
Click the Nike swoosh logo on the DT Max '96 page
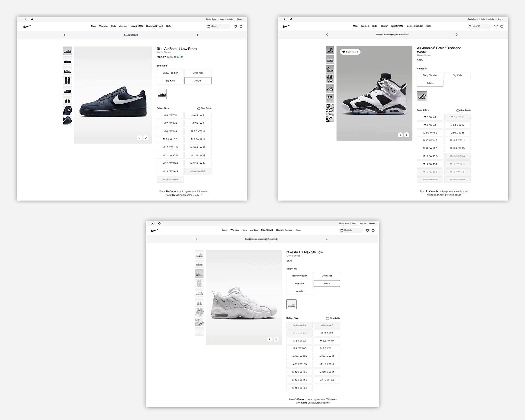click(155, 230)
